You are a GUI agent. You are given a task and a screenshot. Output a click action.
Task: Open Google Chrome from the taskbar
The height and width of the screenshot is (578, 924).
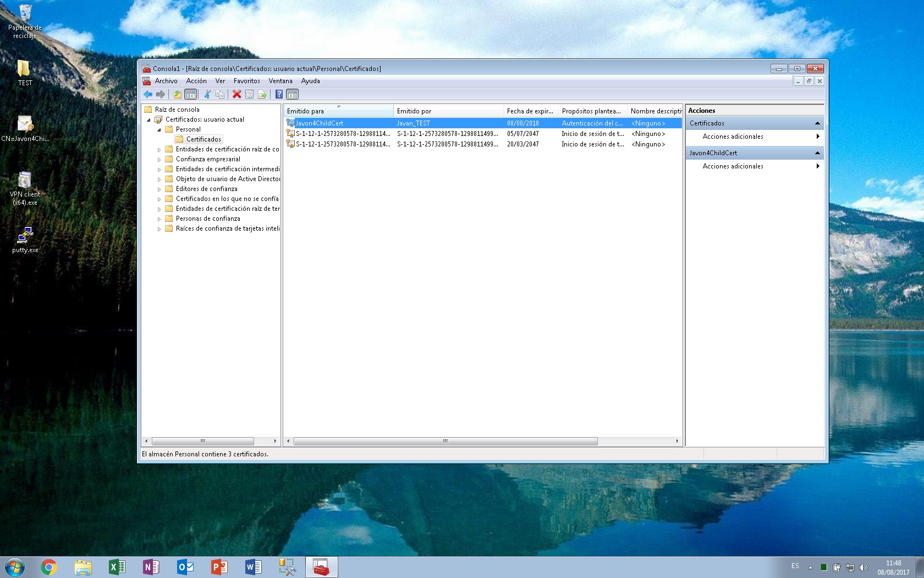click(49, 567)
